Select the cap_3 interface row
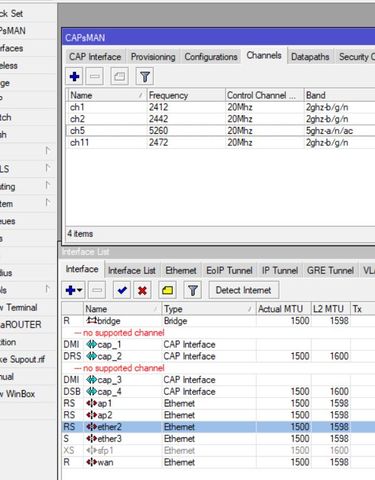The image size is (375, 480). [x=218, y=380]
